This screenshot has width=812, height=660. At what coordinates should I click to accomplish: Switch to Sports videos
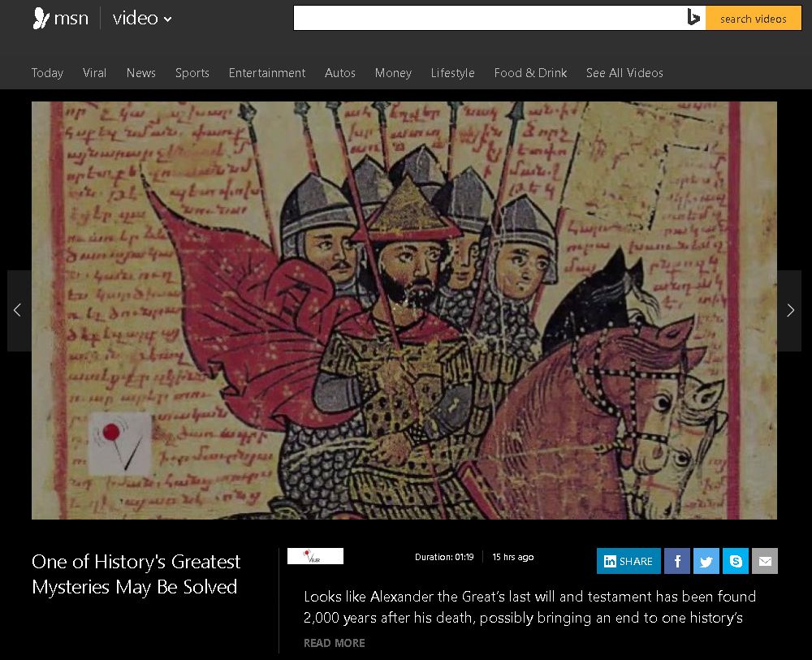192,73
